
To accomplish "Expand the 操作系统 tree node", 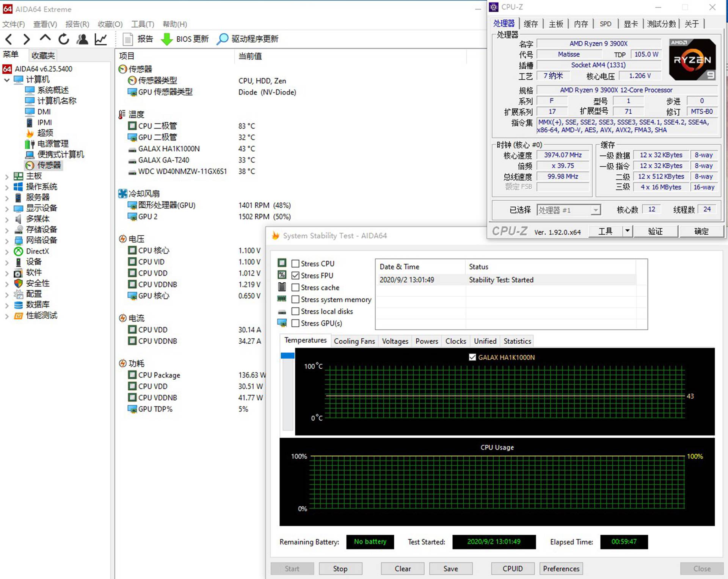I will tap(7, 187).
